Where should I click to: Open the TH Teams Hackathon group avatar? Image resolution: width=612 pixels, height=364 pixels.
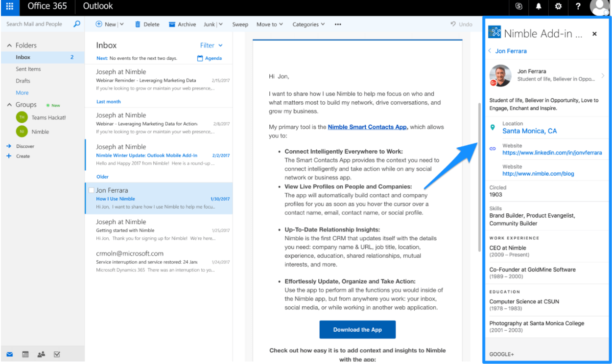[22, 117]
